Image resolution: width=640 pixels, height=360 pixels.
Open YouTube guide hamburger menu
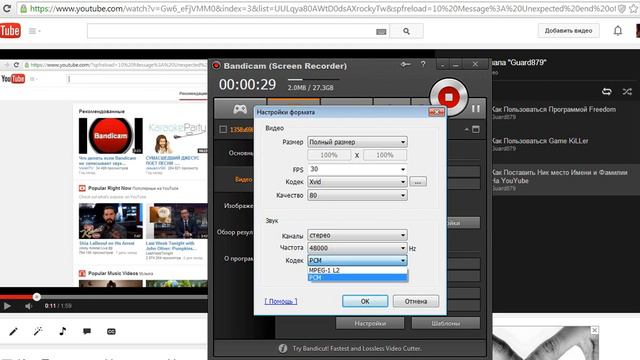coord(34,31)
